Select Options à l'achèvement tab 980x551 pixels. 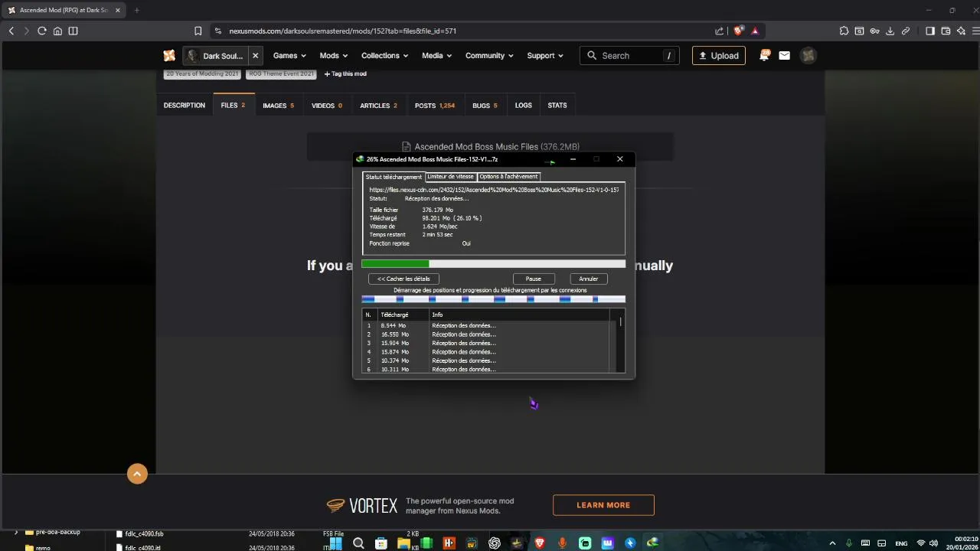[508, 177]
